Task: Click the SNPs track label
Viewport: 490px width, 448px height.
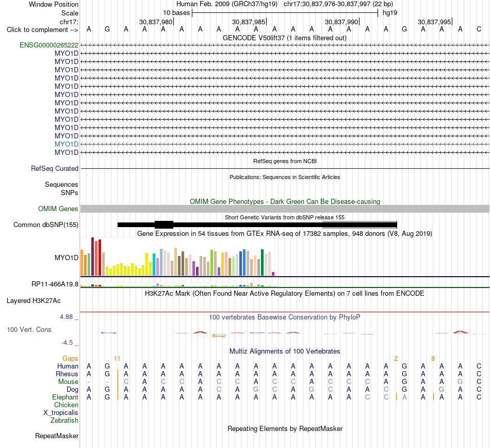Action: (x=70, y=193)
